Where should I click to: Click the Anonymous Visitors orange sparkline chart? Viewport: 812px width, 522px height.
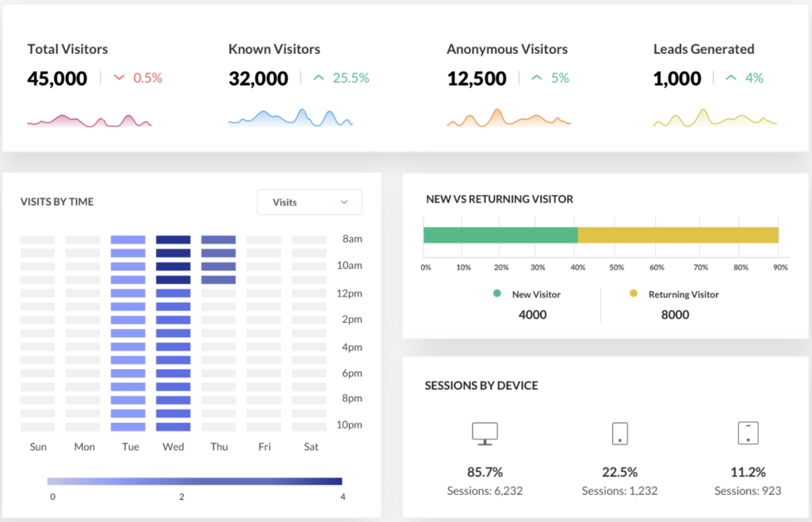click(508, 118)
